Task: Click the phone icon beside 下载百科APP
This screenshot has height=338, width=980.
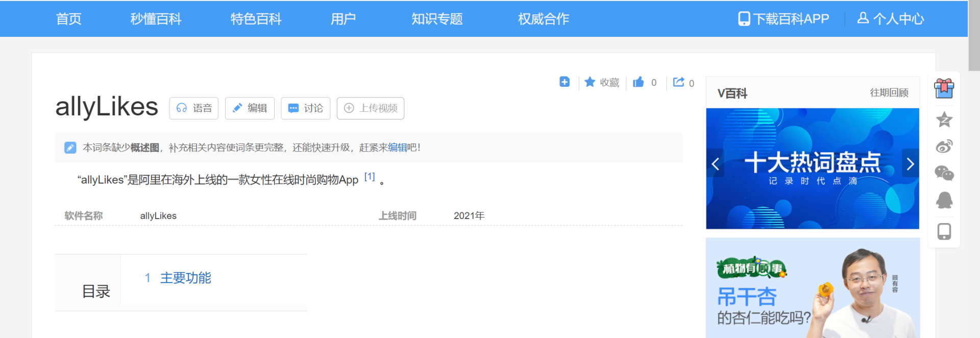Action: click(x=744, y=19)
